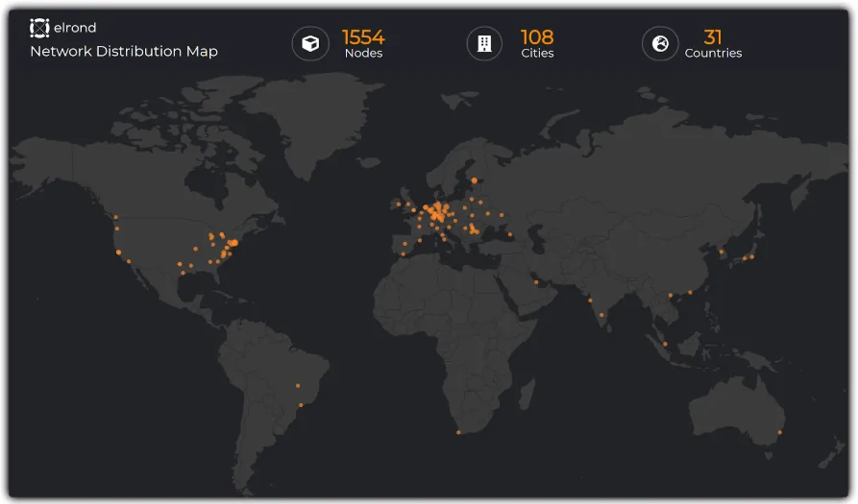Select the 31 countries number
The width and height of the screenshot is (858, 504).
(x=713, y=37)
